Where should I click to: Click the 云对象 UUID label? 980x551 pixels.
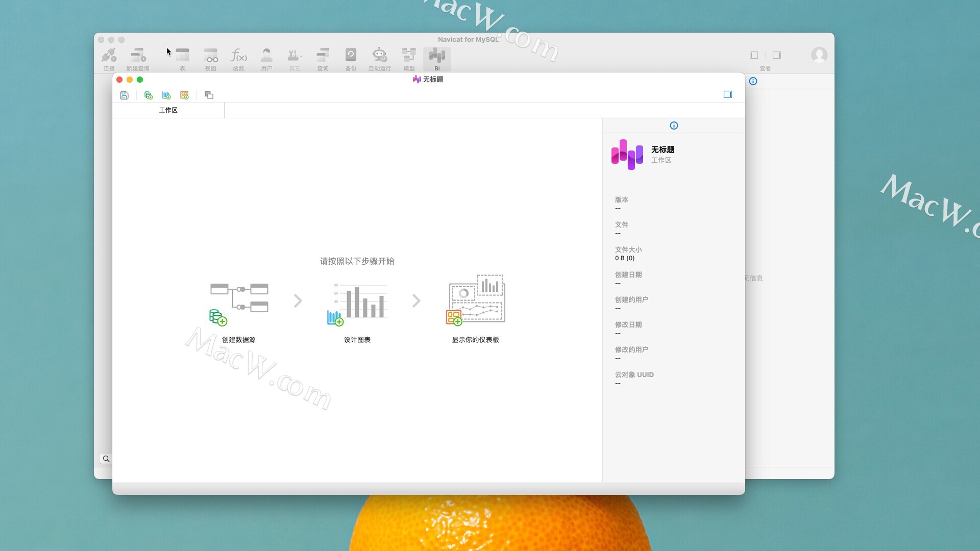(634, 374)
